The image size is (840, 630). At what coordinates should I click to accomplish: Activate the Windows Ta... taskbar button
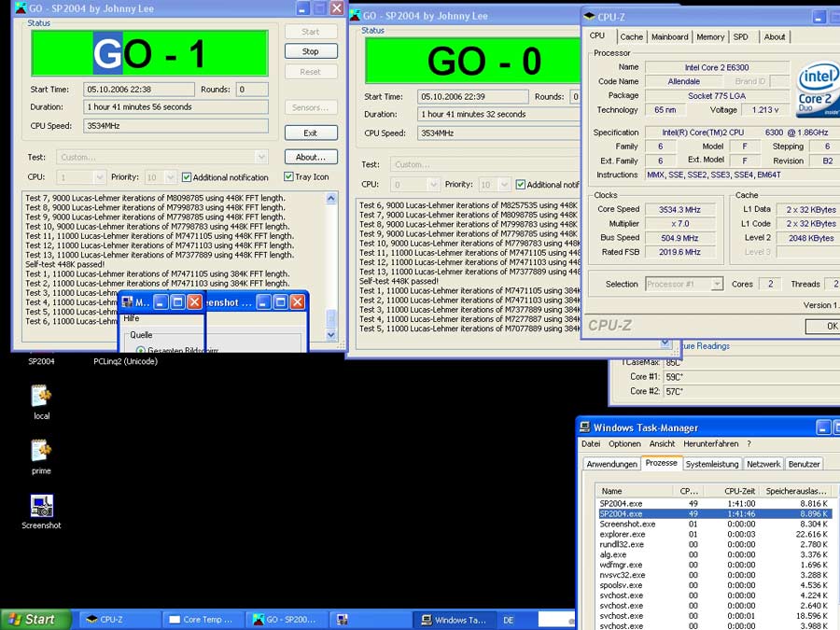[x=455, y=620]
